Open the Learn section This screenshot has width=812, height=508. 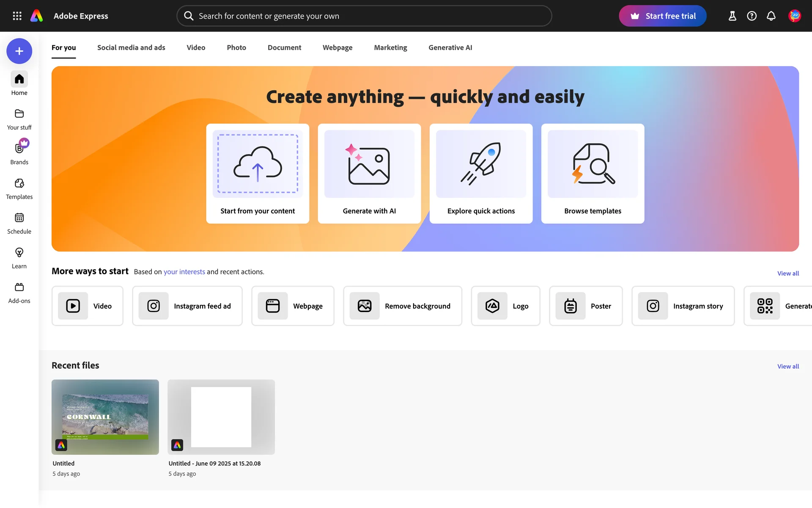tap(19, 258)
